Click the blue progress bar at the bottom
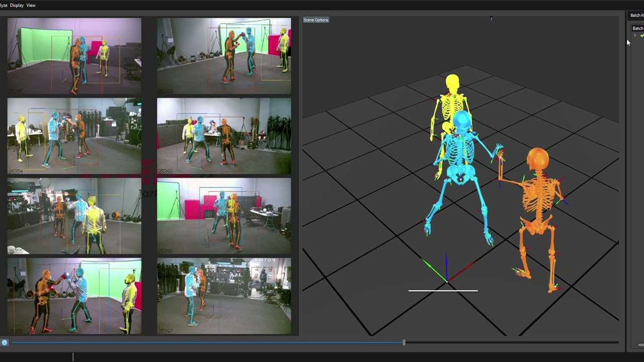The width and height of the screenshot is (644, 362). [201, 342]
